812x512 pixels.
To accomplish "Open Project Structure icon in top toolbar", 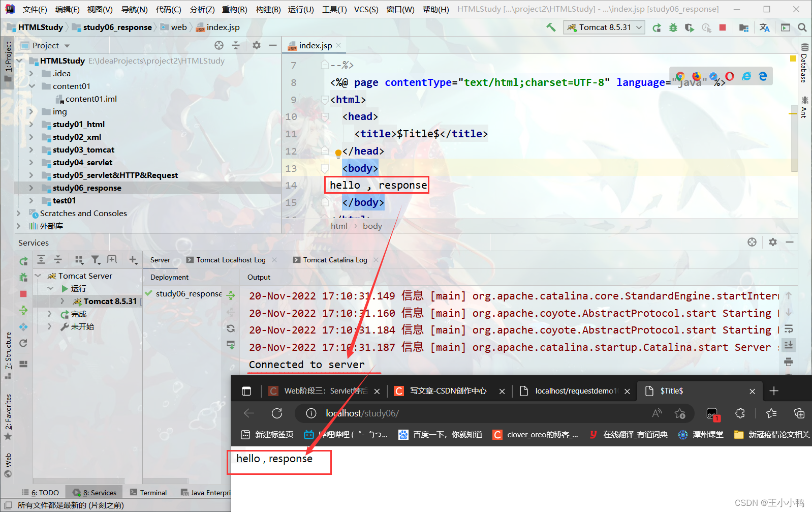I will click(744, 27).
